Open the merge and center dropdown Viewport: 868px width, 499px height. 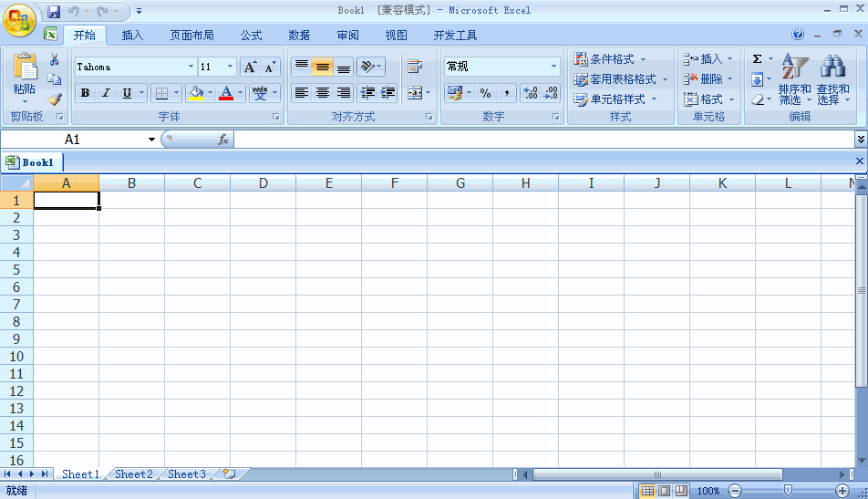428,93
